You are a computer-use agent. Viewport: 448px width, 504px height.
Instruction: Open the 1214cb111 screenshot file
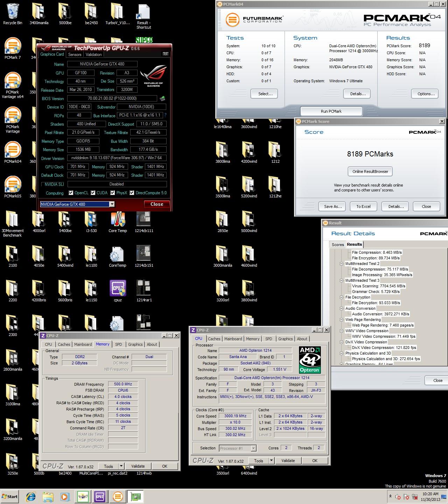(144, 222)
